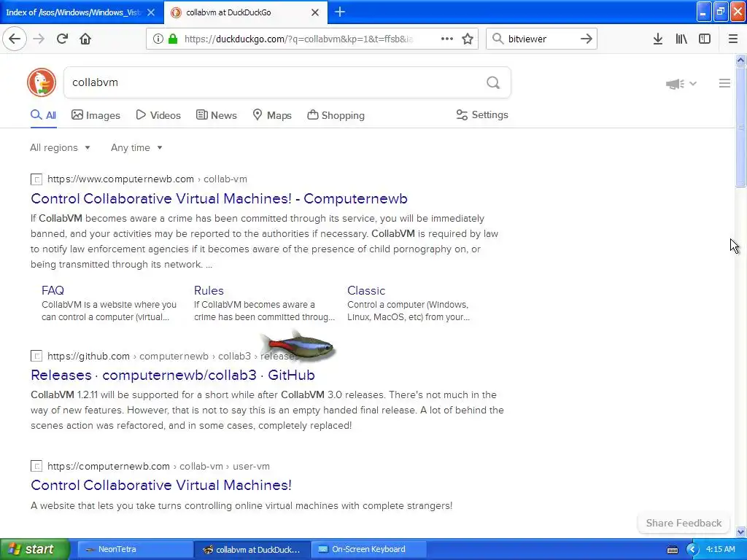Switch to Images results
The width and height of the screenshot is (747, 560).
coord(96,115)
